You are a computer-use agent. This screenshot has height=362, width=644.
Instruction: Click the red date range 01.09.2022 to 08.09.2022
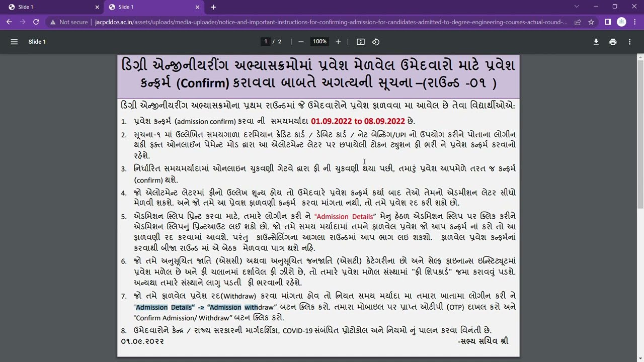[x=358, y=121]
